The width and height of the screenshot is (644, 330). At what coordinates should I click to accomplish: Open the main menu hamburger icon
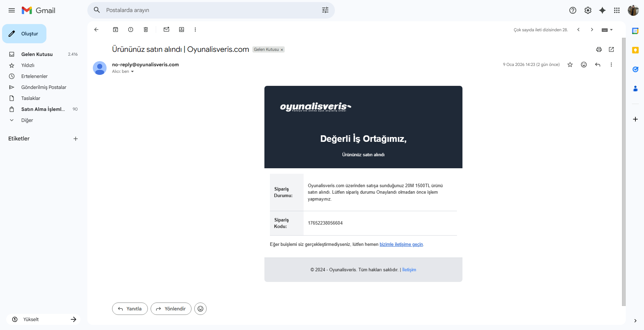12,10
